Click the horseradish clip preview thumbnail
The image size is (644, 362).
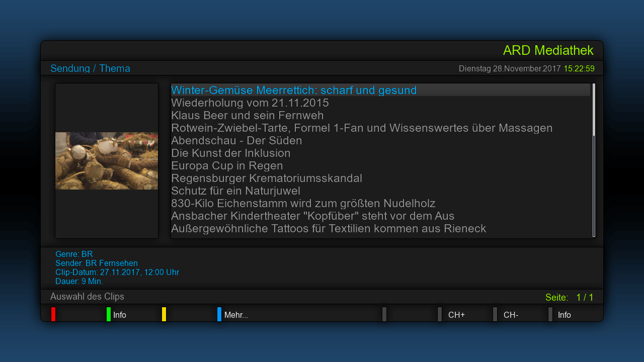[x=107, y=161]
